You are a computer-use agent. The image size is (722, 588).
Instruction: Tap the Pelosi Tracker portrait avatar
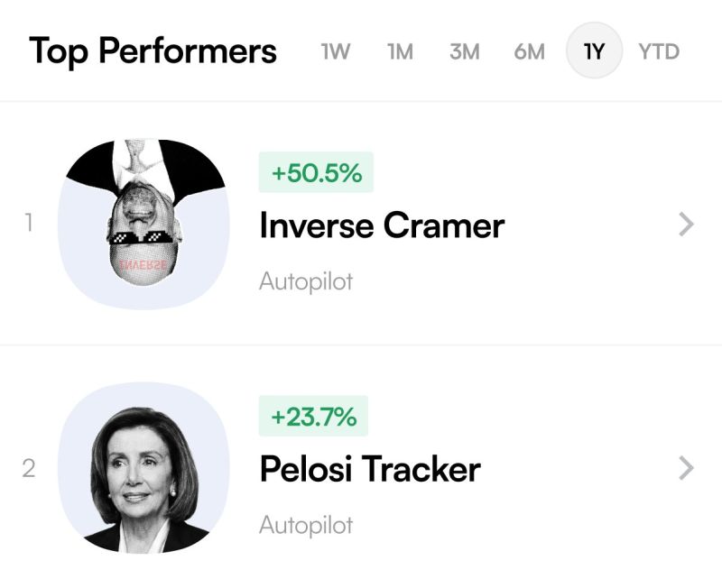pyautogui.click(x=143, y=468)
